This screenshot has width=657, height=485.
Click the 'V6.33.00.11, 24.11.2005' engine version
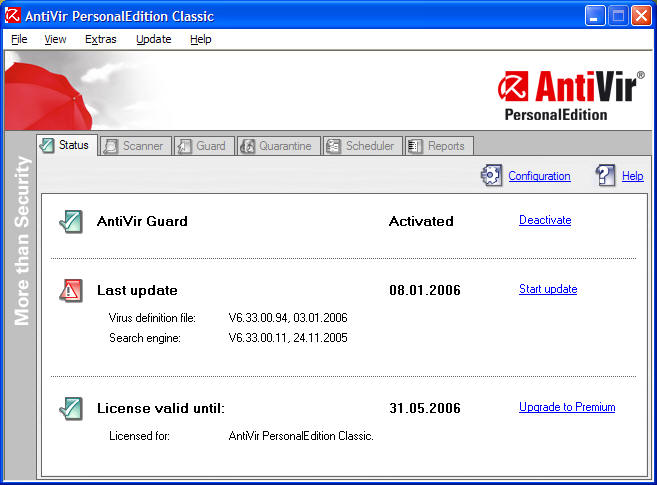[x=288, y=338]
